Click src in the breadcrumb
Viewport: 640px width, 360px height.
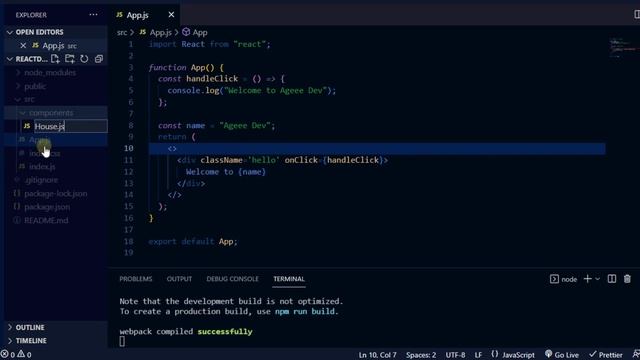coord(122,32)
